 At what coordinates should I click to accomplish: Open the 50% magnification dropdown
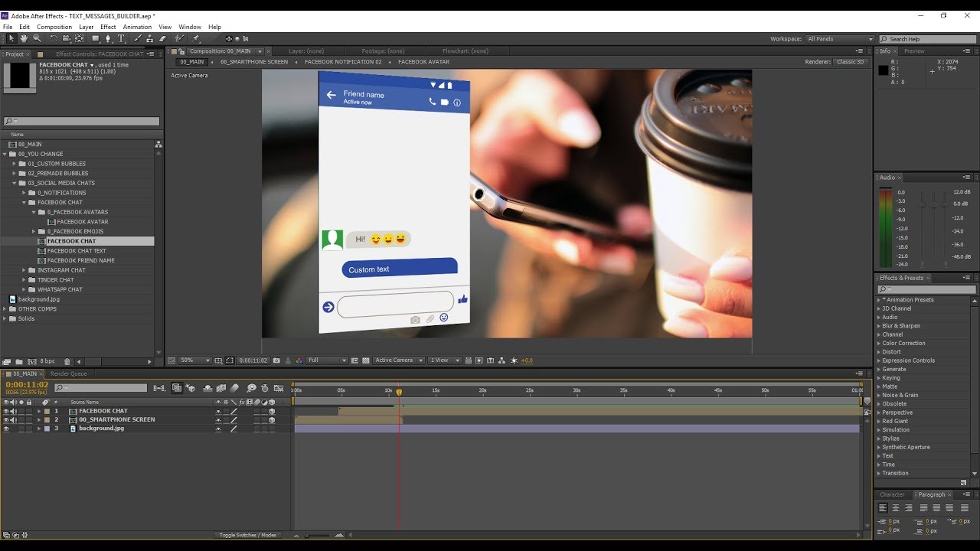click(195, 360)
